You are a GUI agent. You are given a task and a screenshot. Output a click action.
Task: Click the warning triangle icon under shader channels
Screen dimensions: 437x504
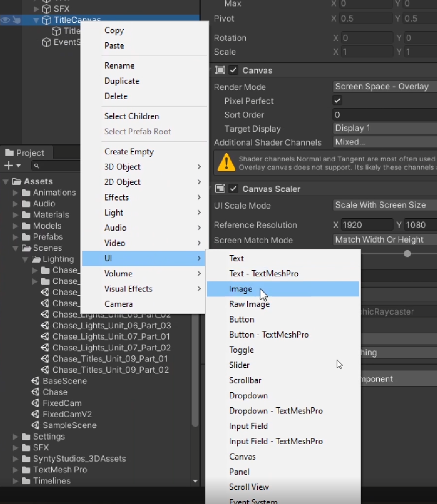pyautogui.click(x=226, y=162)
